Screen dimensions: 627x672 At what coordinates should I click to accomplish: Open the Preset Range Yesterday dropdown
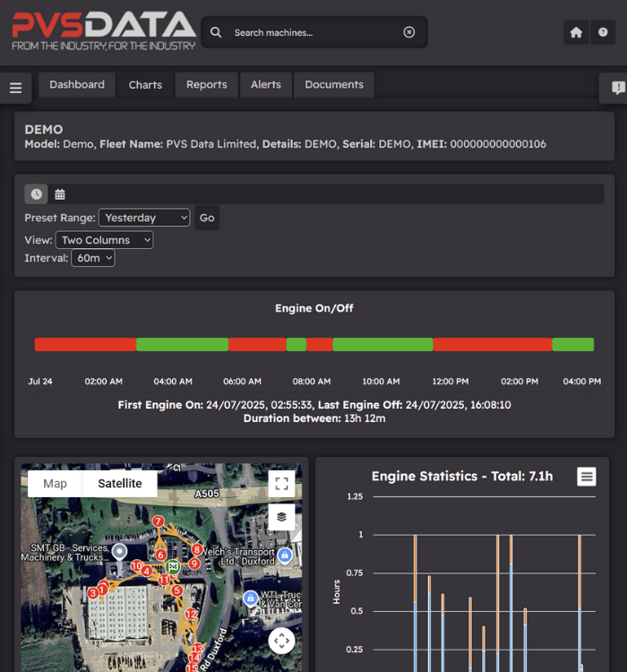pos(144,218)
